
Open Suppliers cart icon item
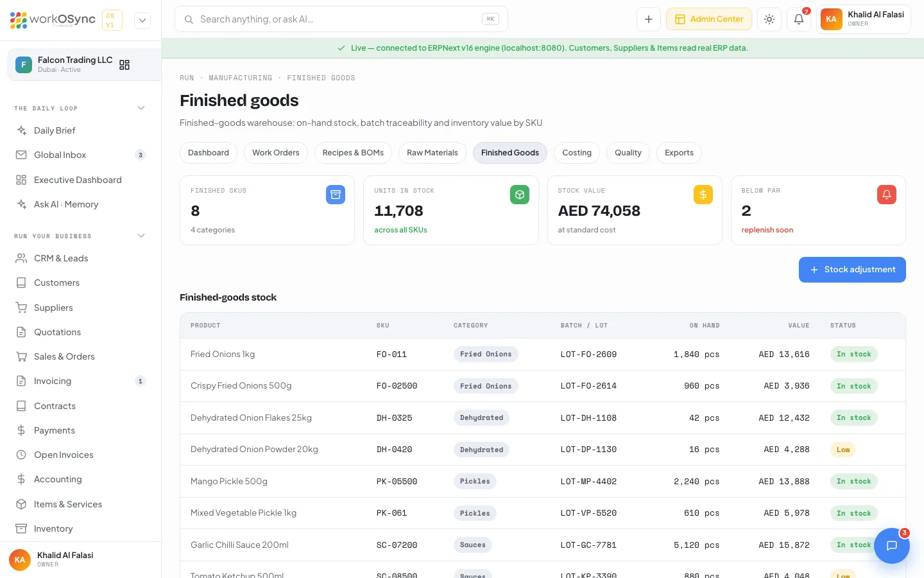[81, 308]
